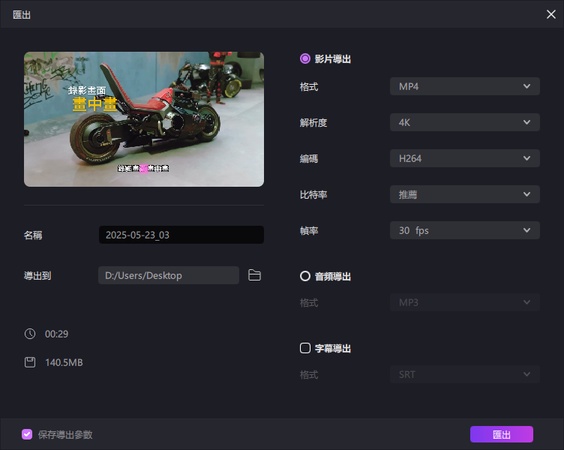Uncheck 保存導出參數 checkbox
The height and width of the screenshot is (450, 564).
(x=27, y=435)
